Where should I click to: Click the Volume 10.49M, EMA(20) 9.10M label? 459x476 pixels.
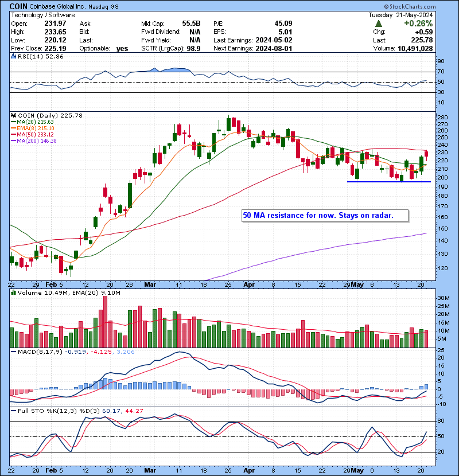69,292
